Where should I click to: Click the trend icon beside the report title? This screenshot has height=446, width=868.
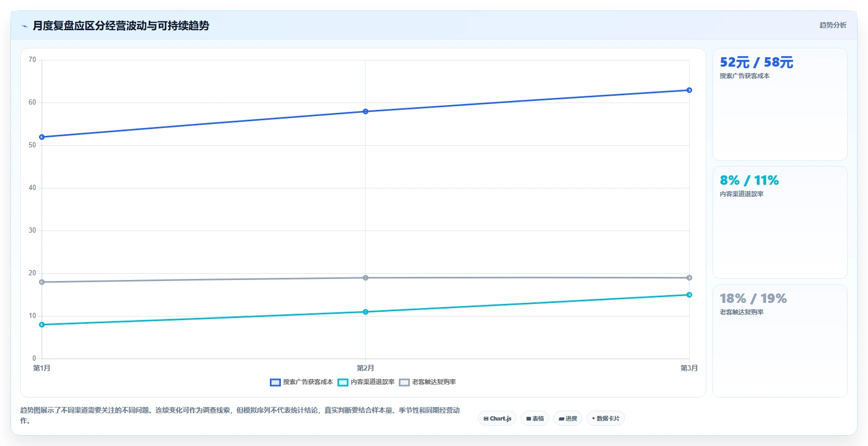[x=24, y=26]
